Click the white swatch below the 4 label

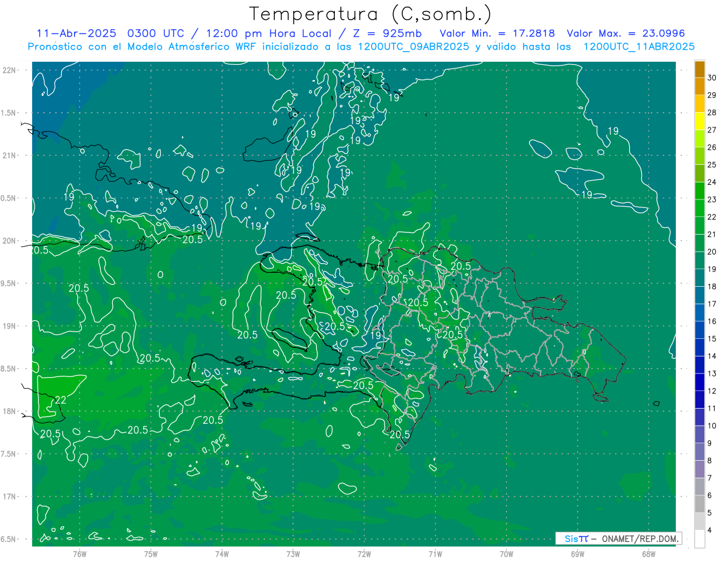click(699, 539)
